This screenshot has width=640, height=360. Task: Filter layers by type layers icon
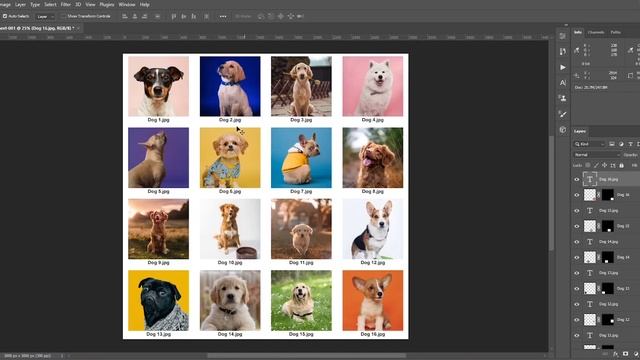[631, 144]
